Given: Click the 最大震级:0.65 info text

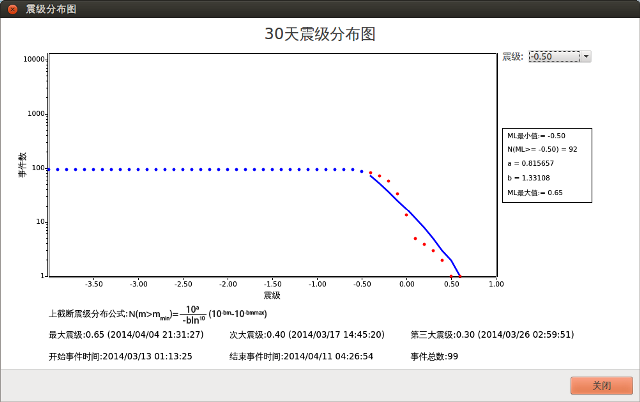Looking at the screenshot, I should point(126,334).
